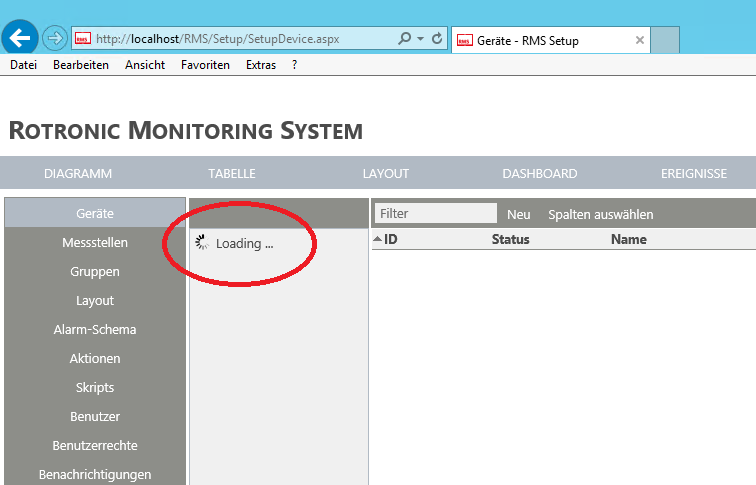The image size is (756, 485).
Task: Open the Favoriten menu
Action: (205, 65)
